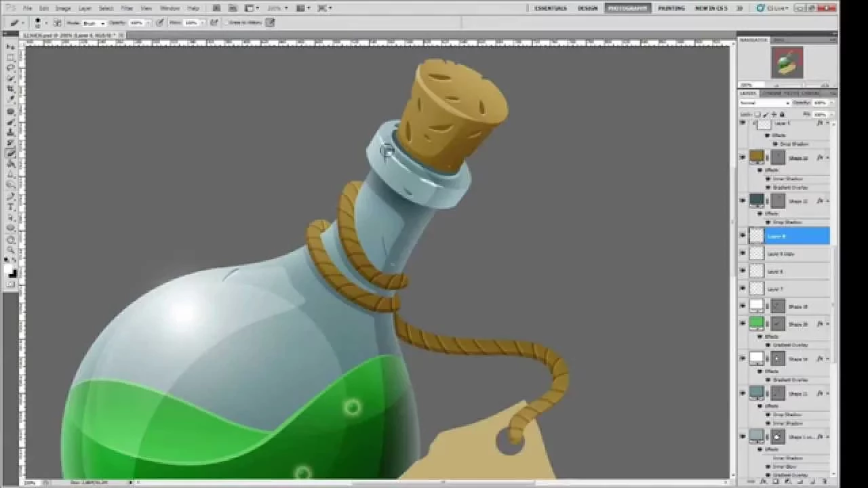Image resolution: width=868 pixels, height=488 pixels.
Task: Hide the Layer 7 layer
Action: pos(743,289)
